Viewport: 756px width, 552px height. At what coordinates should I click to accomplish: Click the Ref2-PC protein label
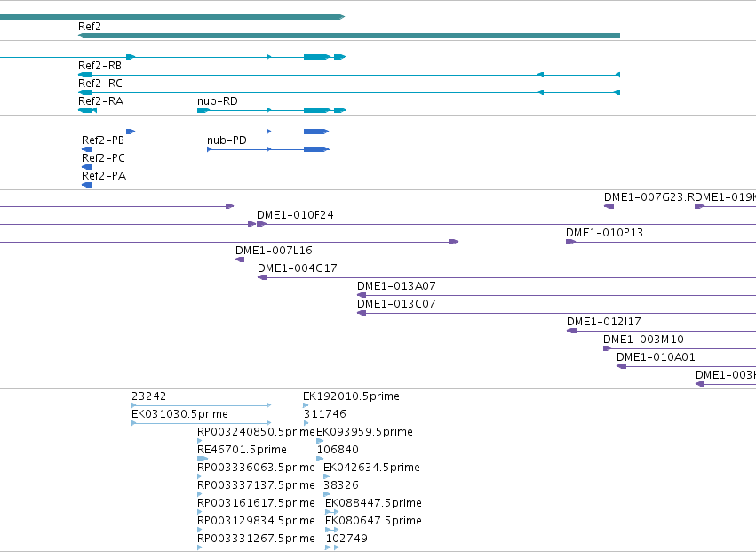pyautogui.click(x=103, y=158)
